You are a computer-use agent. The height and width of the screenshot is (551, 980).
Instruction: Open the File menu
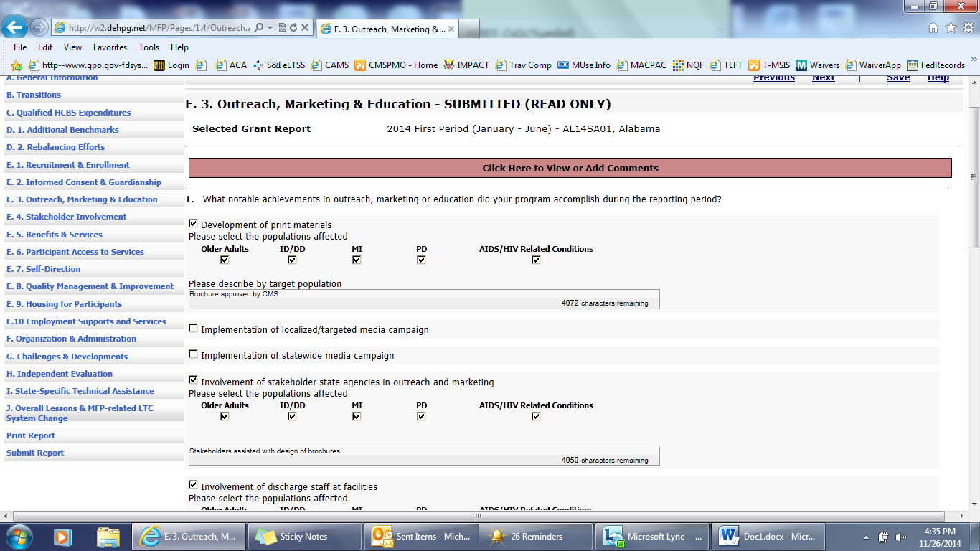(x=20, y=47)
